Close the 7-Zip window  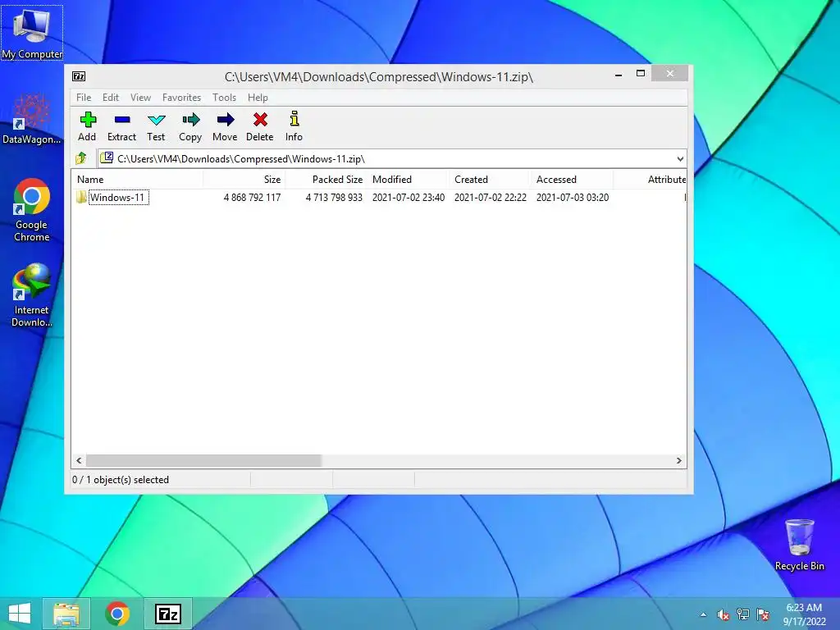click(x=669, y=73)
